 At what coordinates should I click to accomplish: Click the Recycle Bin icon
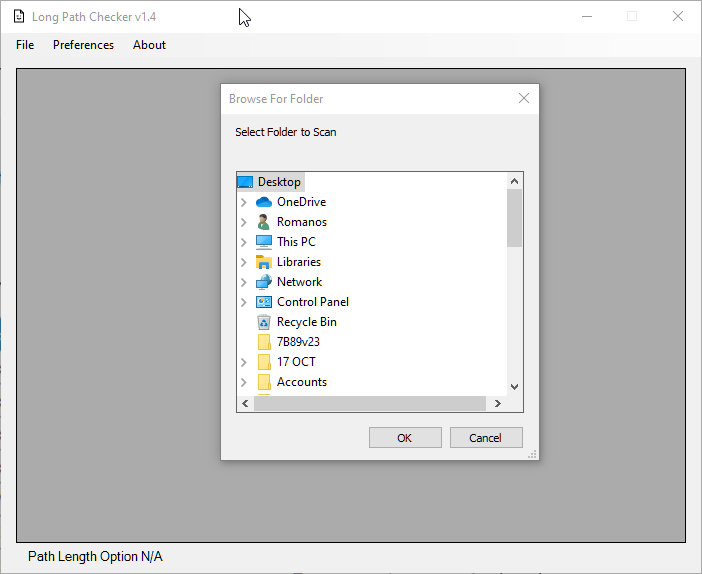click(x=264, y=322)
